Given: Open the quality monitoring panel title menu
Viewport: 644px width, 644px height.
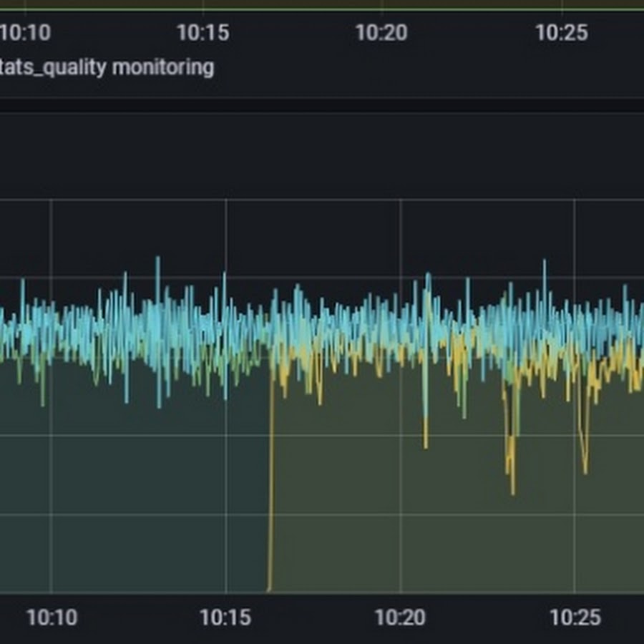Looking at the screenshot, I should tap(107, 67).
